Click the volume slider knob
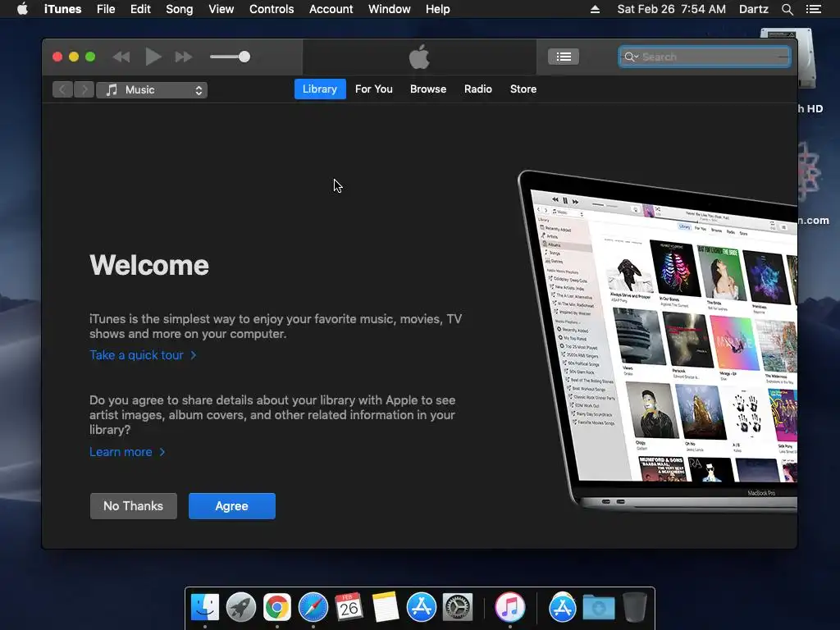Screen dimensions: 840x630 pyautogui.click(x=244, y=57)
